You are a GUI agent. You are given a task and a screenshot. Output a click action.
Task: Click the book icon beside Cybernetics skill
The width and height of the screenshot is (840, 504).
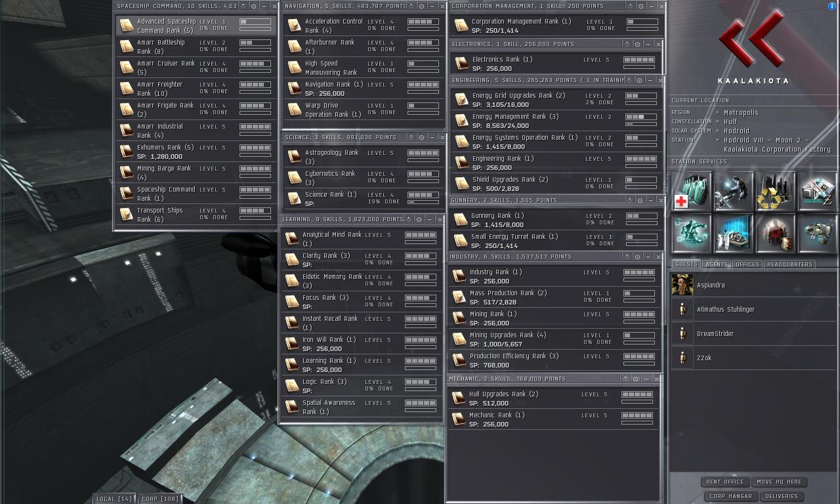[x=295, y=177]
